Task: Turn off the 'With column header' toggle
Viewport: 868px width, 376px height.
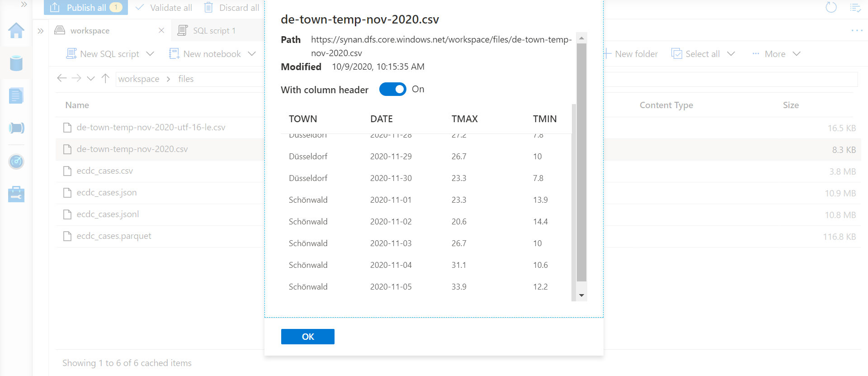Action: (392, 89)
